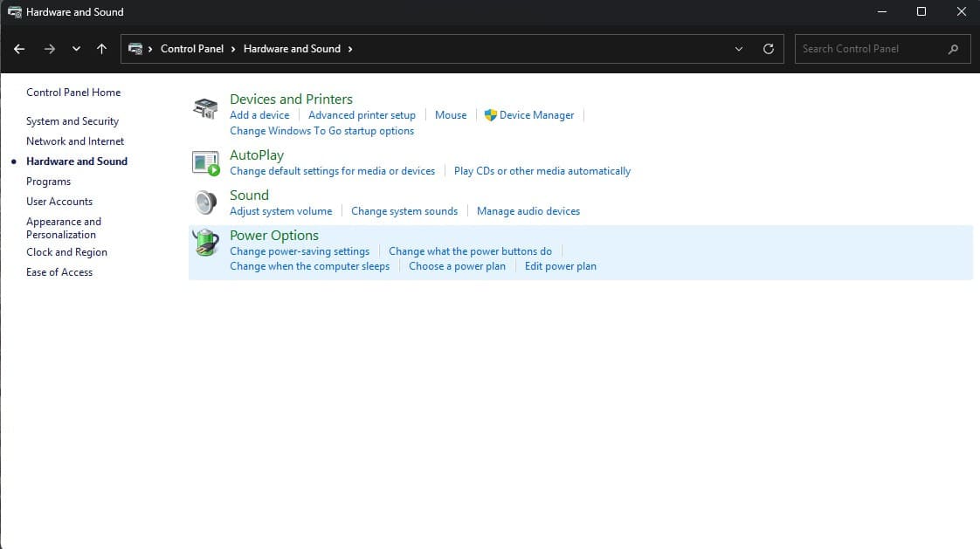The image size is (980, 549).
Task: Click the Devices and Printers icon
Action: click(x=205, y=108)
